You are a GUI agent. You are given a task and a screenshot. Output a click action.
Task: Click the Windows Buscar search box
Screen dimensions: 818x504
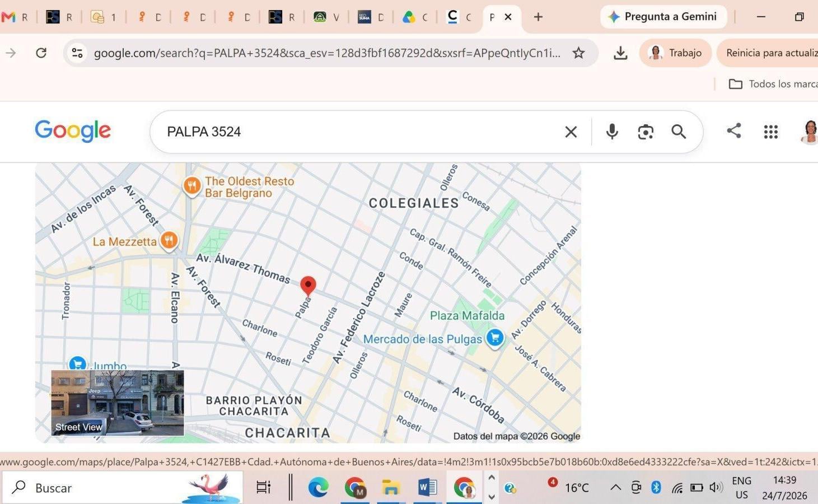pyautogui.click(x=123, y=487)
